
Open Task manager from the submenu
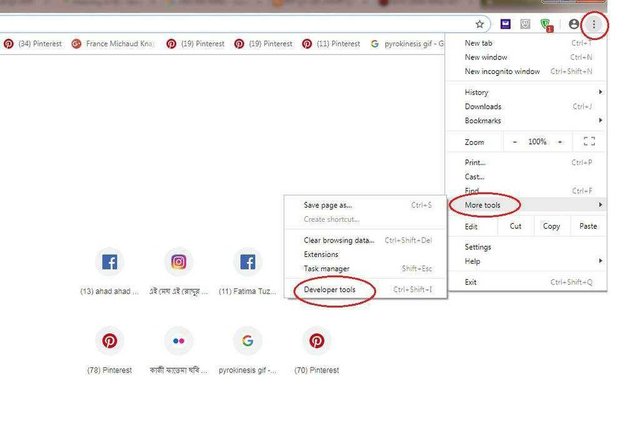tap(366, 269)
